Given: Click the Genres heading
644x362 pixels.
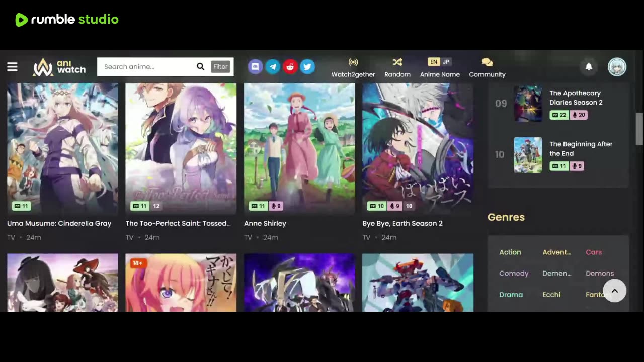Looking at the screenshot, I should (x=506, y=217).
